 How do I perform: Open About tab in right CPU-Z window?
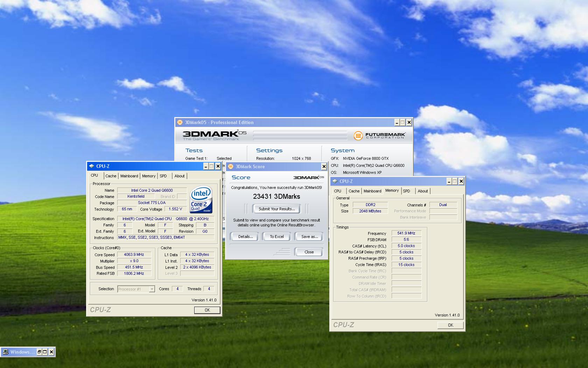pos(423,191)
